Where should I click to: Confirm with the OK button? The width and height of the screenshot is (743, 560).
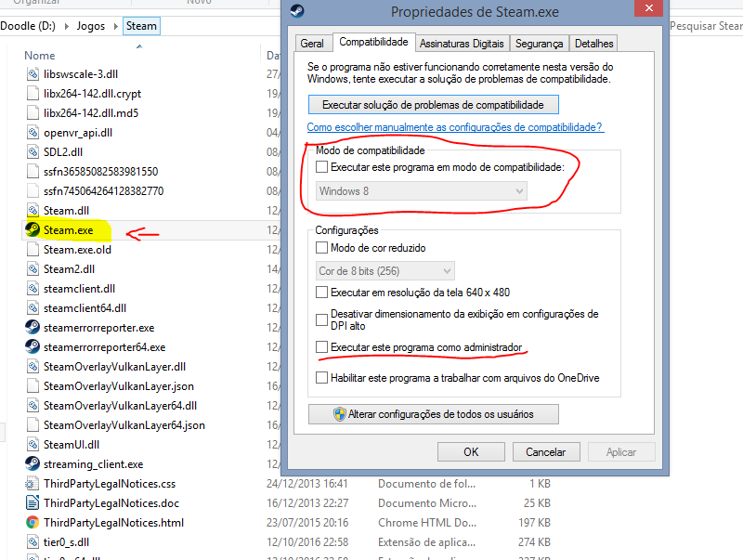coord(471,452)
